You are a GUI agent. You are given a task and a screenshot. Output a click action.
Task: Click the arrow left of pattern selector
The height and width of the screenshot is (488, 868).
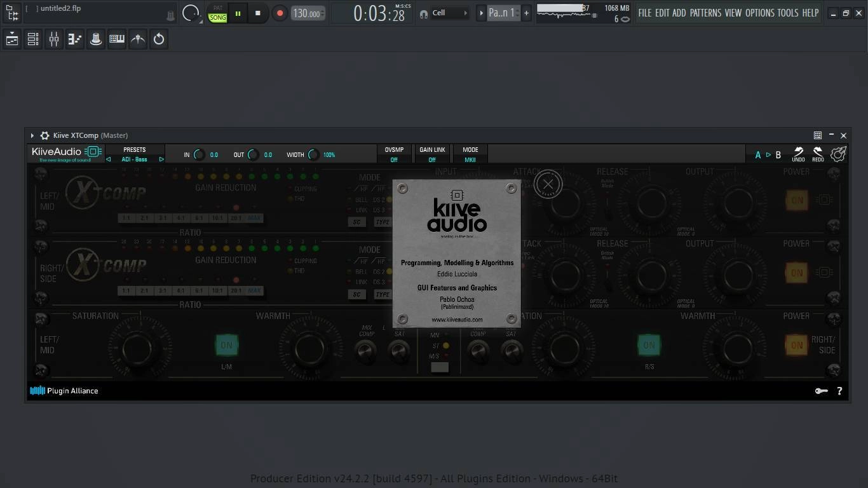(481, 13)
